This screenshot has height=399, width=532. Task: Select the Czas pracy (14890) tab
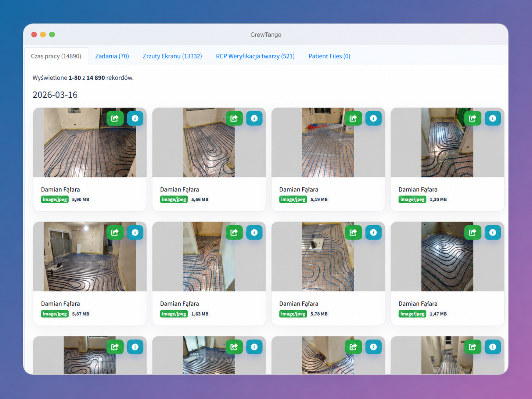(56, 56)
